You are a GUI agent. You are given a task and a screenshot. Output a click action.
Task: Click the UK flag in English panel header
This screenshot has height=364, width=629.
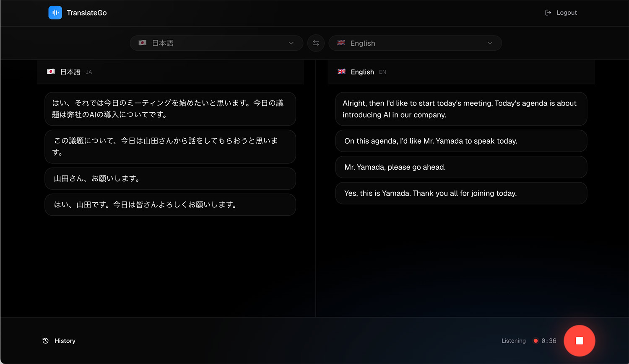point(342,72)
